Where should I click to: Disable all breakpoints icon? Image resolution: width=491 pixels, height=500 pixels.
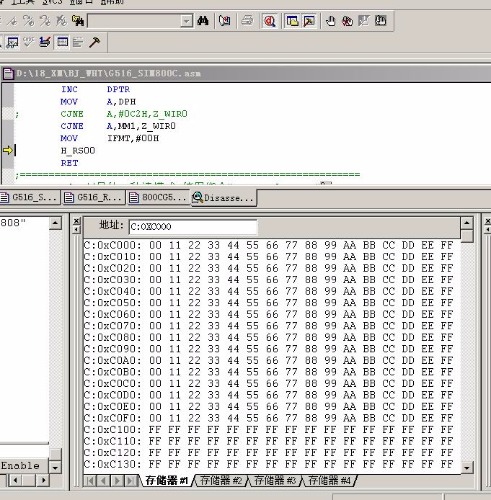[381, 21]
